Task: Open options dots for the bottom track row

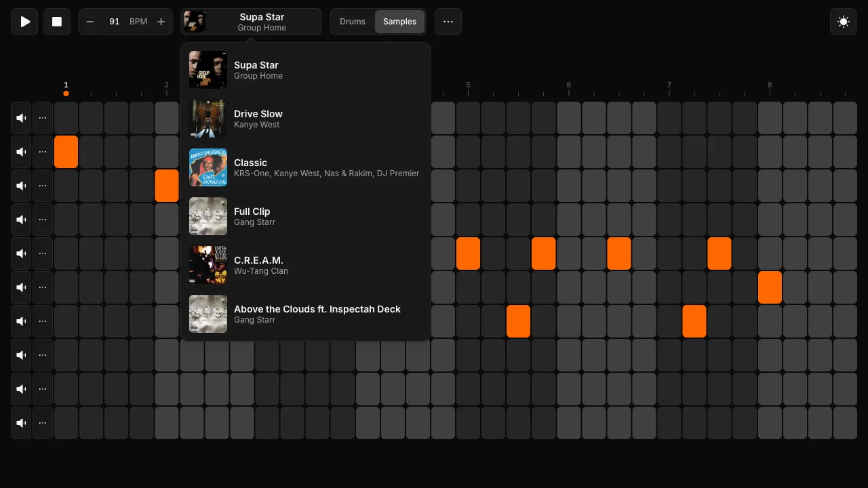Action: pyautogui.click(x=43, y=423)
